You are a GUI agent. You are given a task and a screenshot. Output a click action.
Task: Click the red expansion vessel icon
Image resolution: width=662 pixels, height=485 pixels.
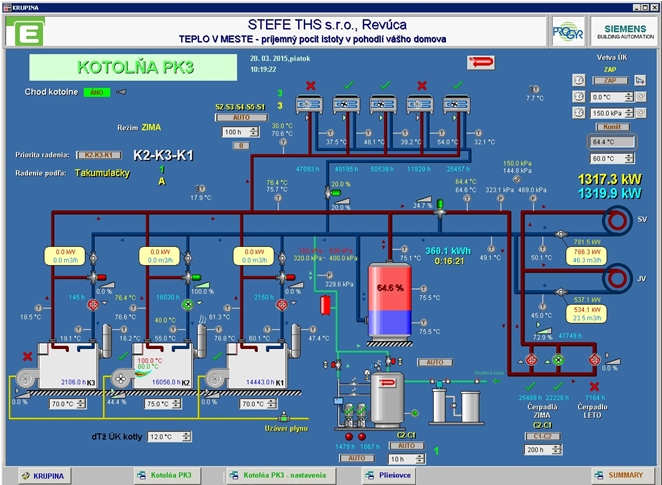click(326, 305)
